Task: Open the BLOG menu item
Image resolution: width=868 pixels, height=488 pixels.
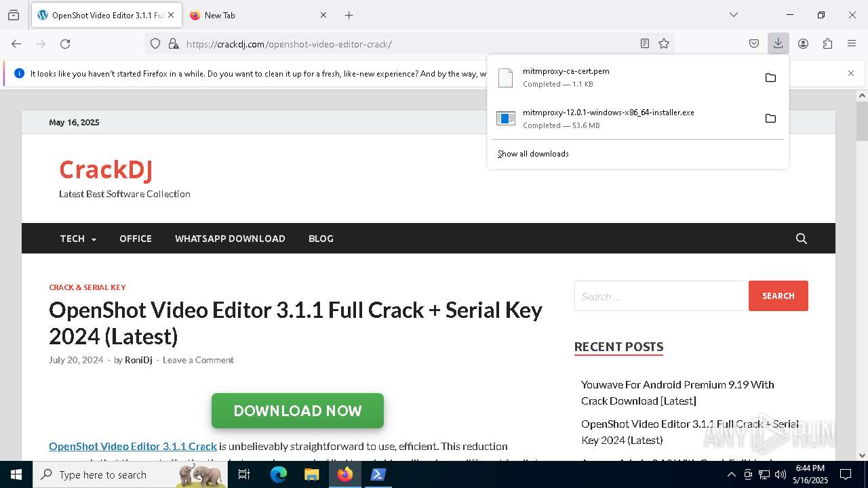Action: pos(321,239)
